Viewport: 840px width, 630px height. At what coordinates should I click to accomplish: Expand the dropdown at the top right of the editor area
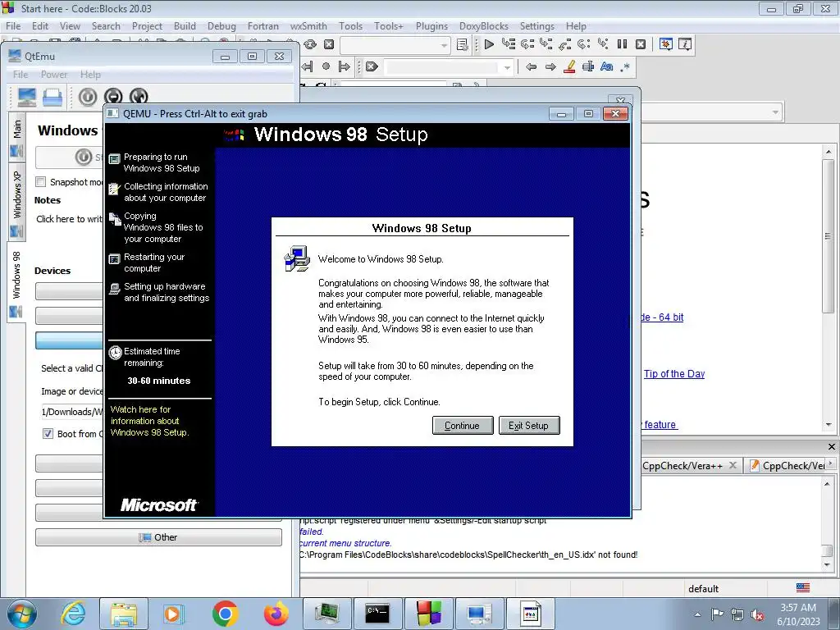[x=775, y=112]
